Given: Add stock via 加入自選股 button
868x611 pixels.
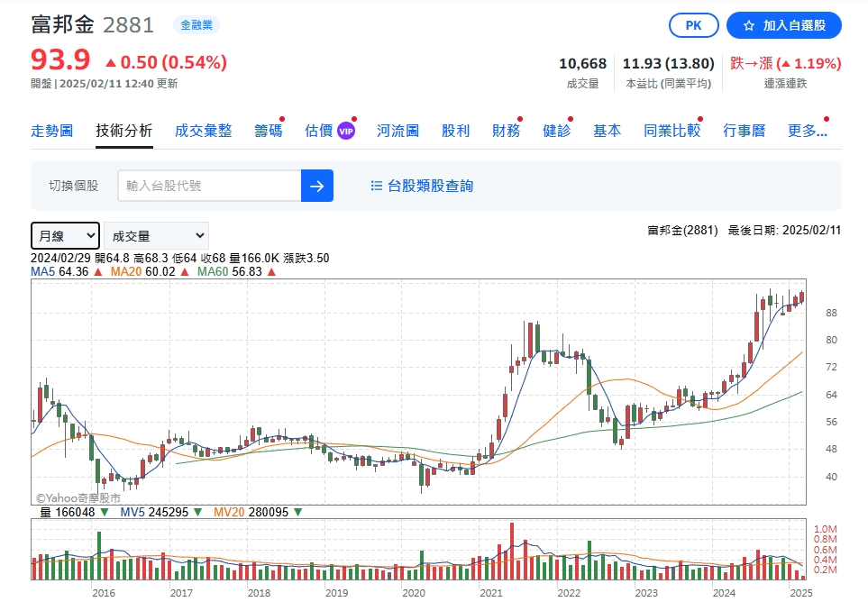Looking at the screenshot, I should pos(784,25).
